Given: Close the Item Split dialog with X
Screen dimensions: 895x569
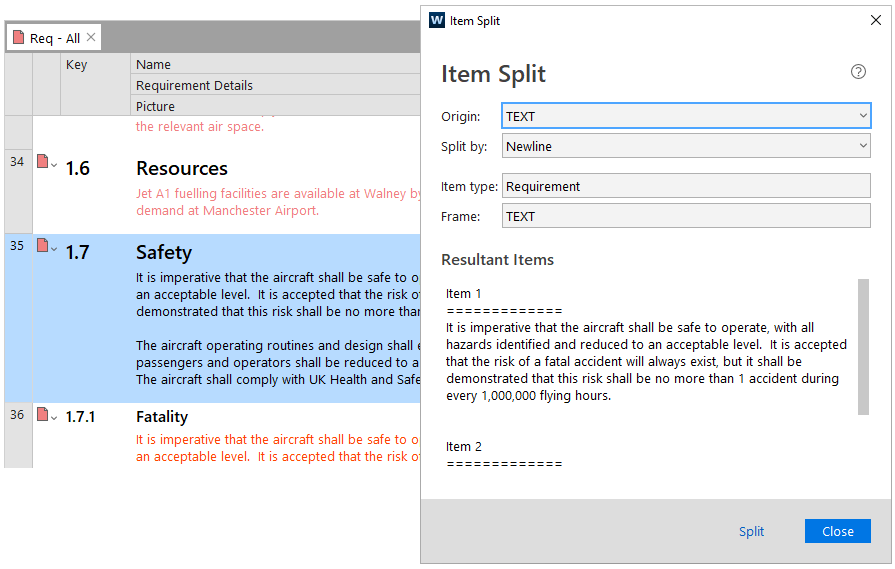Looking at the screenshot, I should tap(876, 20).
